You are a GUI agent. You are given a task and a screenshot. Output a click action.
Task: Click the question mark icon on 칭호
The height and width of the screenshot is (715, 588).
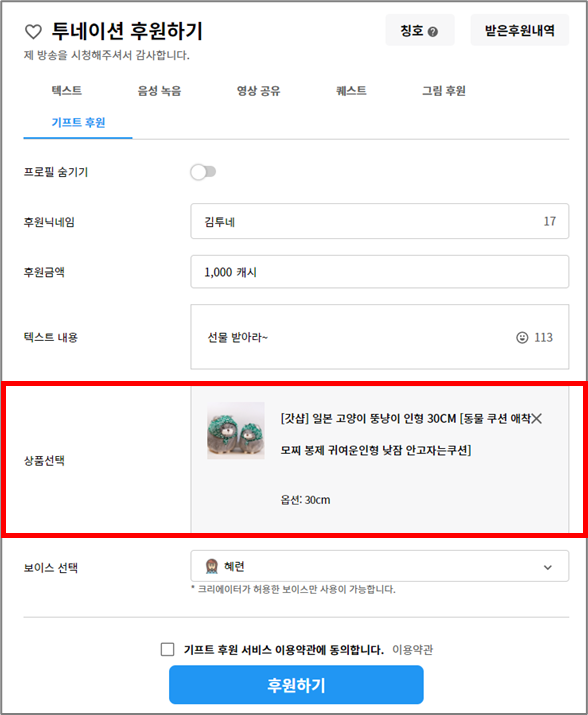tap(433, 31)
